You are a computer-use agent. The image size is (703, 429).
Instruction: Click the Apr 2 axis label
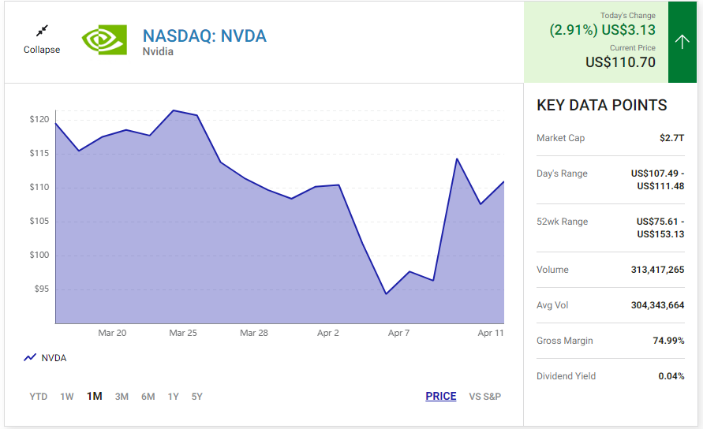click(328, 333)
